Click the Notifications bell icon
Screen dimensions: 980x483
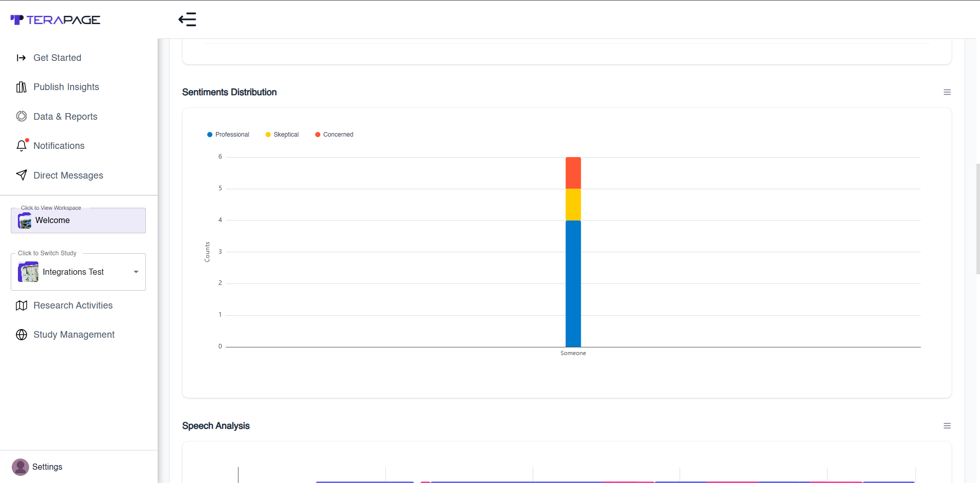coord(21,146)
